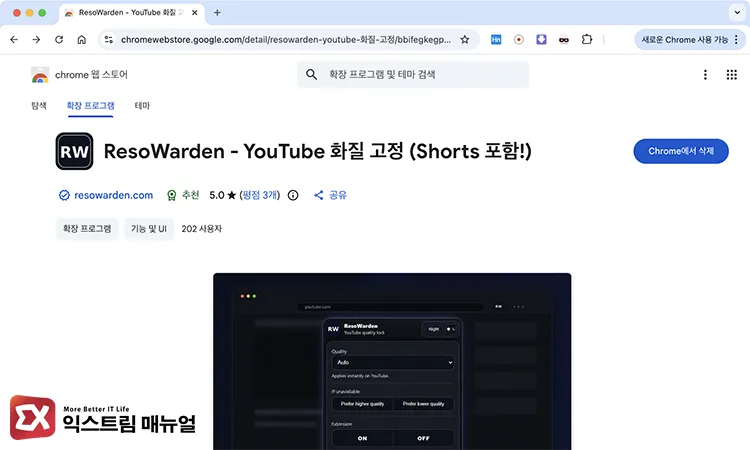Click the 5.0 star rating value
The width and height of the screenshot is (750, 450).
(x=222, y=195)
